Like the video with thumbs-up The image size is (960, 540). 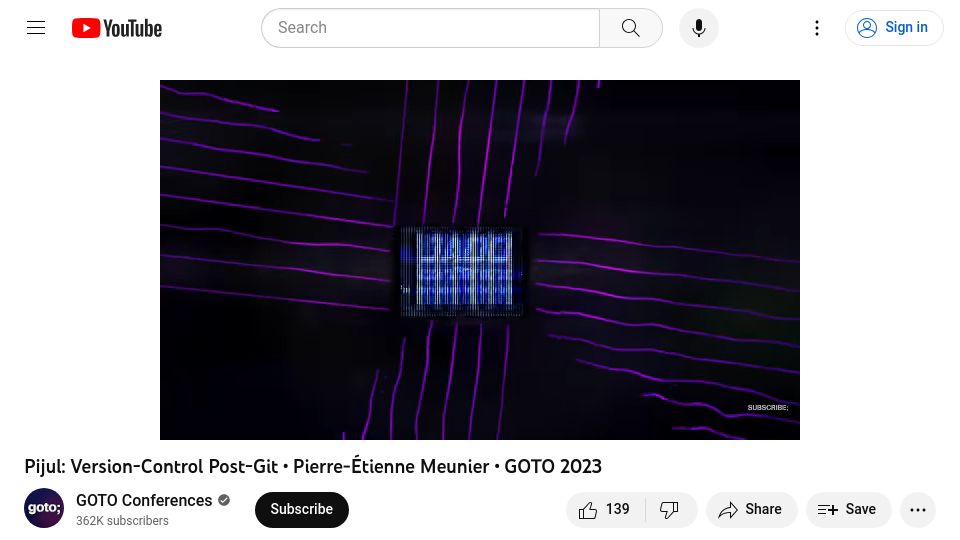coord(605,509)
